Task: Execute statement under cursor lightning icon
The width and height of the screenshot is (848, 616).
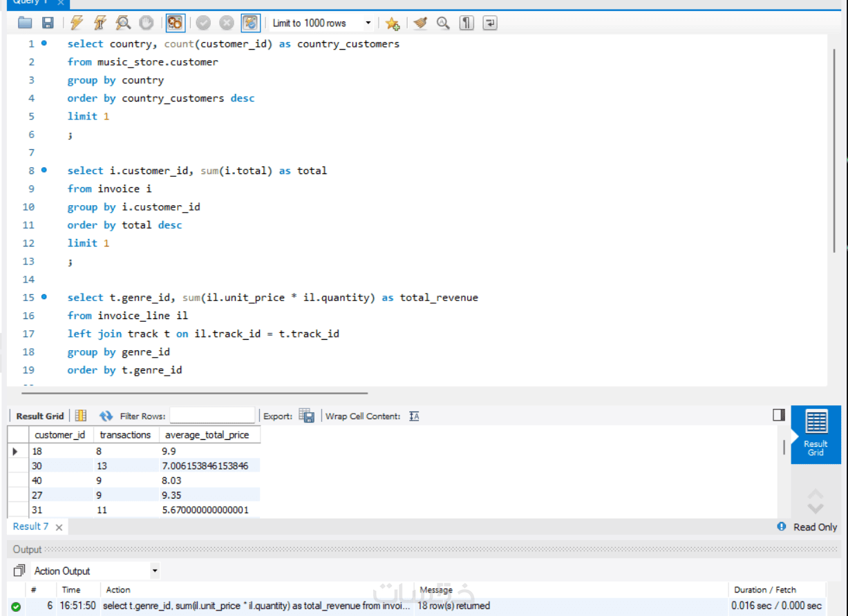Action: coord(100,23)
